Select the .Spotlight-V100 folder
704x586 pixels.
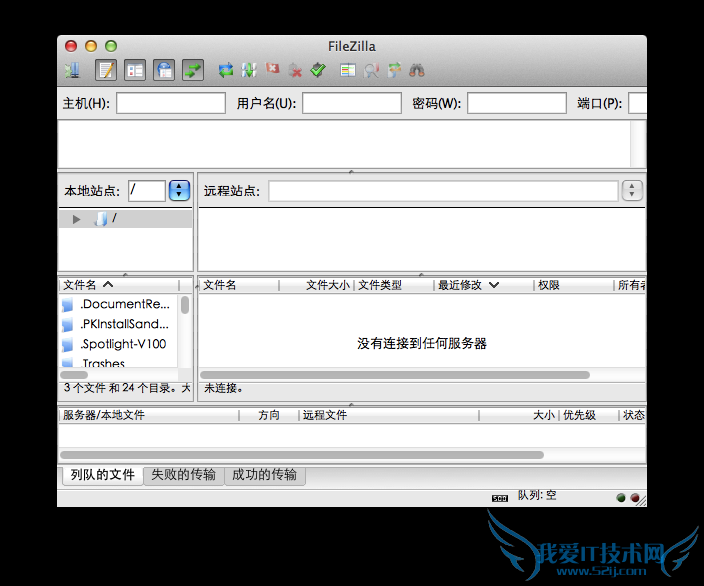(118, 344)
